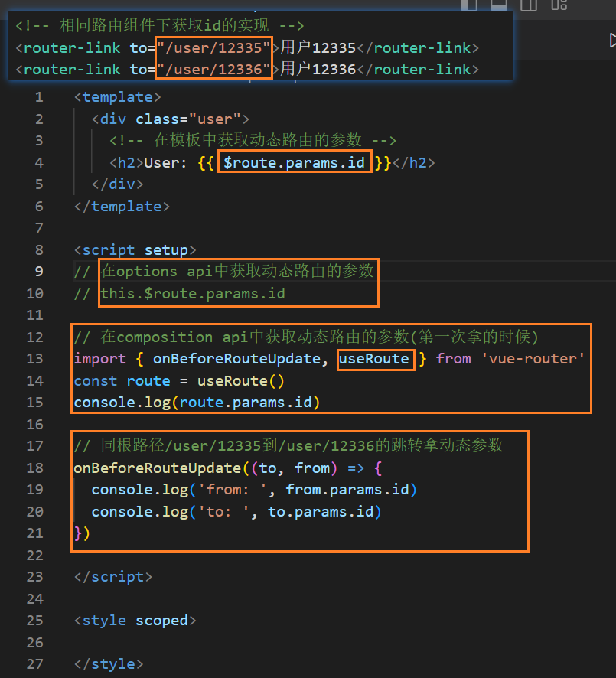Click the "import" keyword on line 13
The height and width of the screenshot is (678, 616).
pos(99,359)
